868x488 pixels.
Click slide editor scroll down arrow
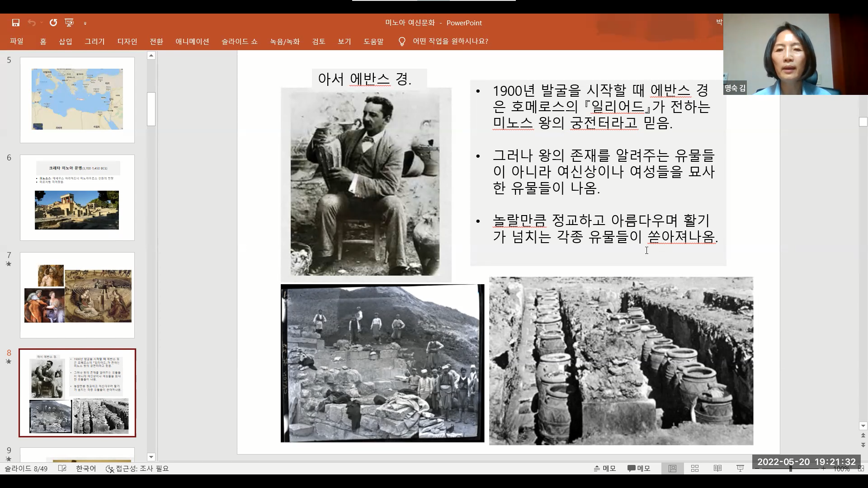863,426
